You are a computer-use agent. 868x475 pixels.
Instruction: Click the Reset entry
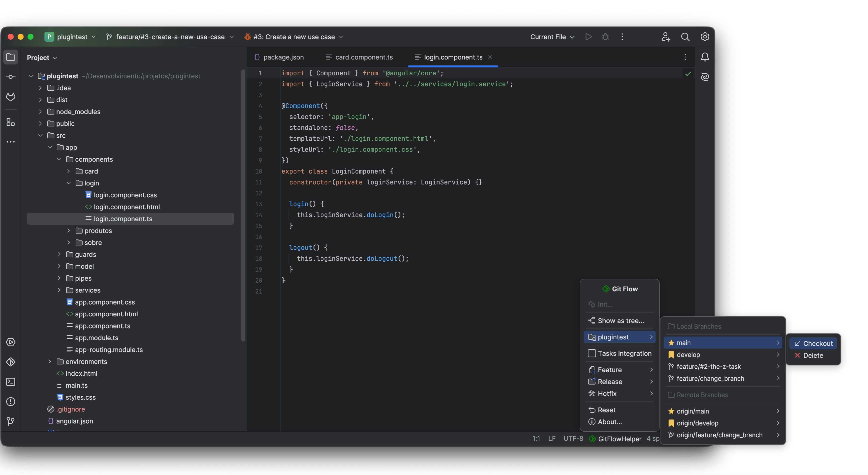pyautogui.click(x=620, y=410)
